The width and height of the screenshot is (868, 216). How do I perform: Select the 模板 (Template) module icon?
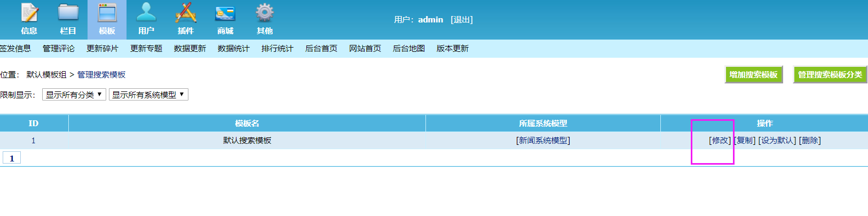click(x=107, y=19)
